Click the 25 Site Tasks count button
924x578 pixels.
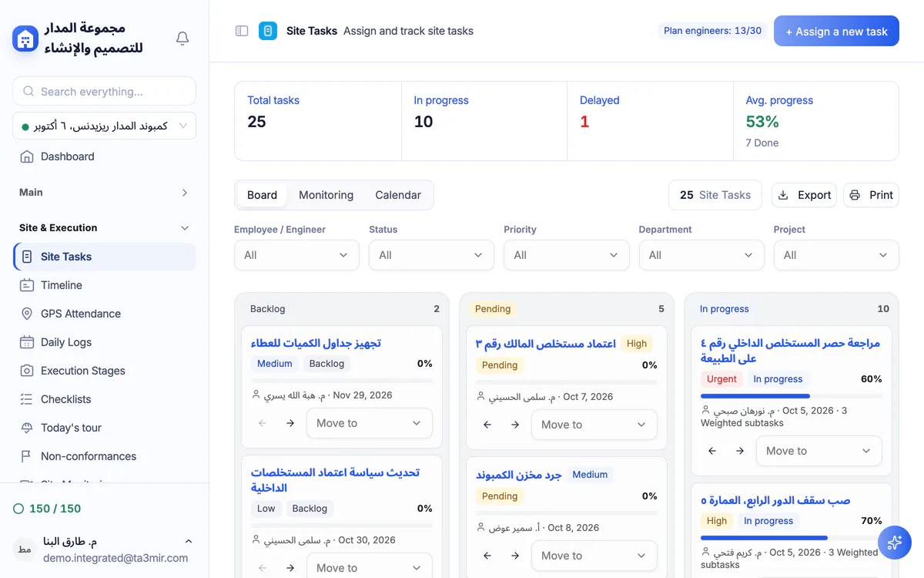[715, 195]
